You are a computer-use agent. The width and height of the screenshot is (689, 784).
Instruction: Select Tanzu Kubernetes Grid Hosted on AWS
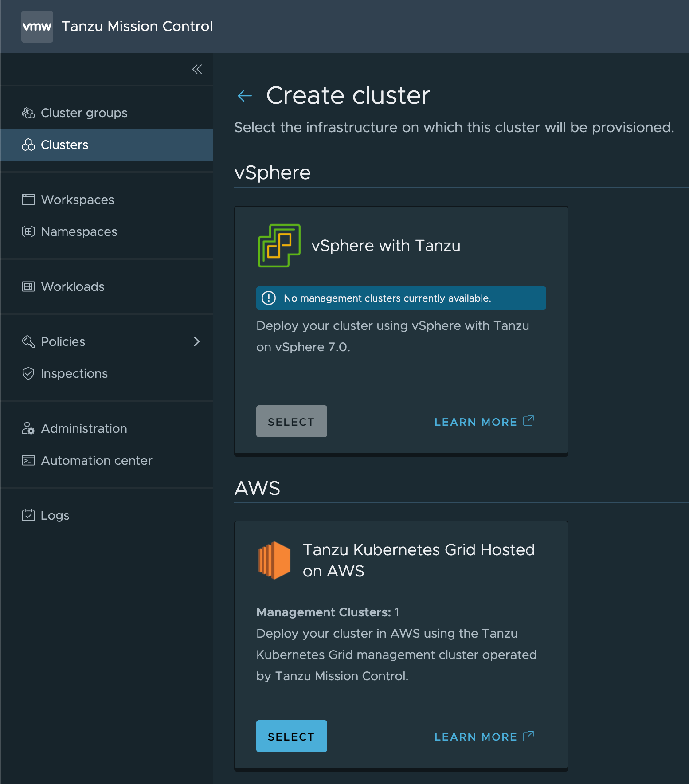pyautogui.click(x=292, y=736)
